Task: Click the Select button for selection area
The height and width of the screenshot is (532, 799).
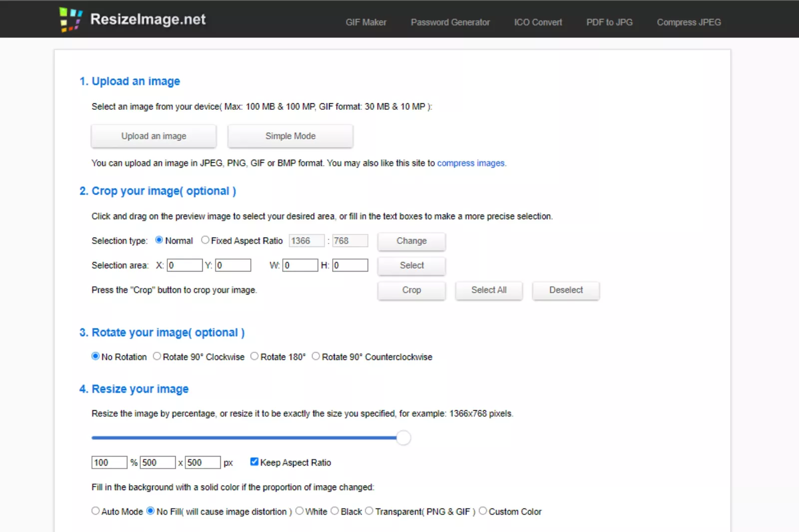Action: click(411, 266)
